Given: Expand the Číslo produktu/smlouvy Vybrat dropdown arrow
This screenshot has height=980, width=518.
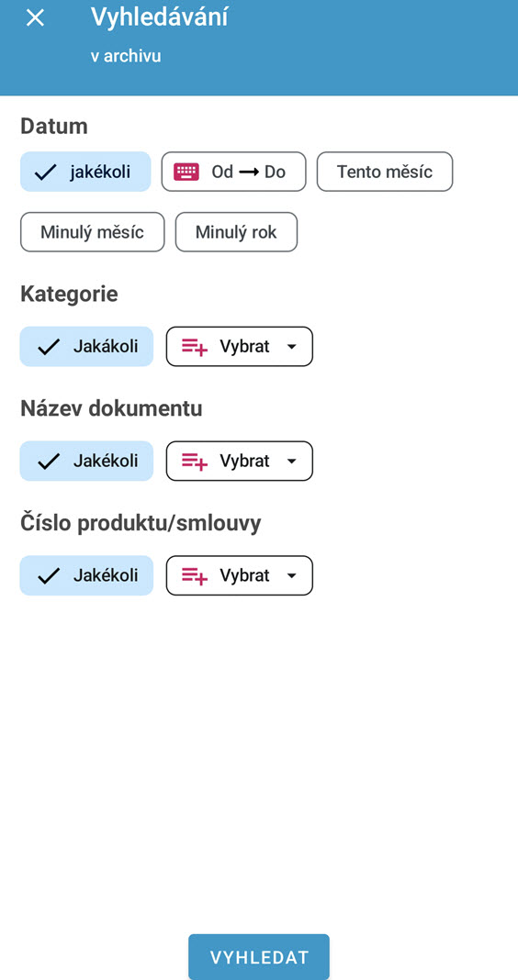Looking at the screenshot, I should pyautogui.click(x=291, y=575).
